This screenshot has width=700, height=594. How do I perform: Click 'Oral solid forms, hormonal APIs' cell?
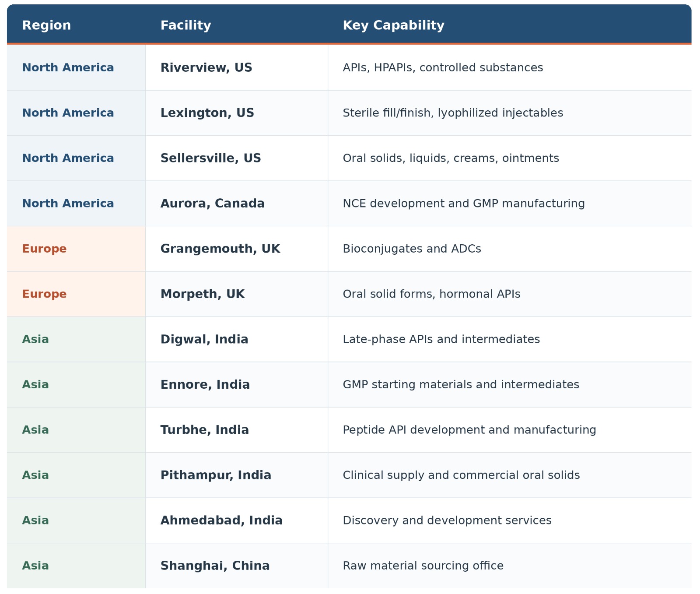[510, 294]
